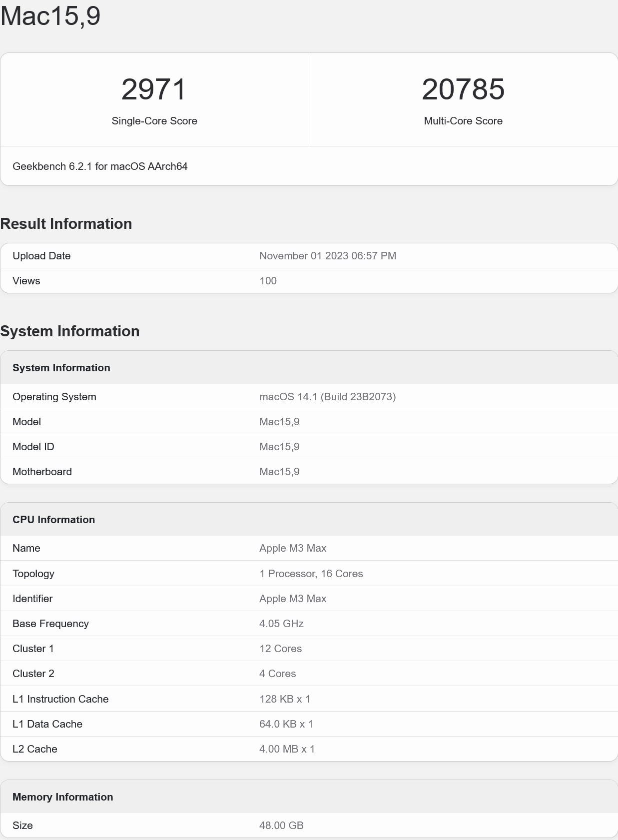Click the Motherboard row value

(279, 472)
